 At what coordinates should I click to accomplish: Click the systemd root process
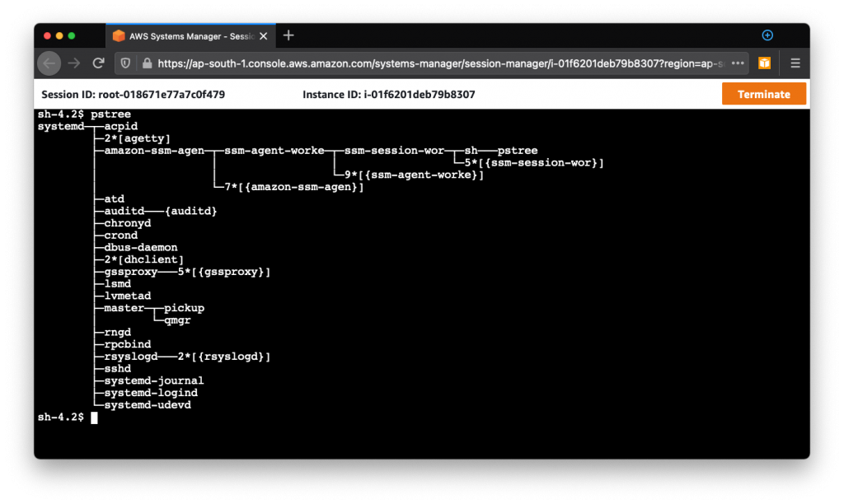61,126
